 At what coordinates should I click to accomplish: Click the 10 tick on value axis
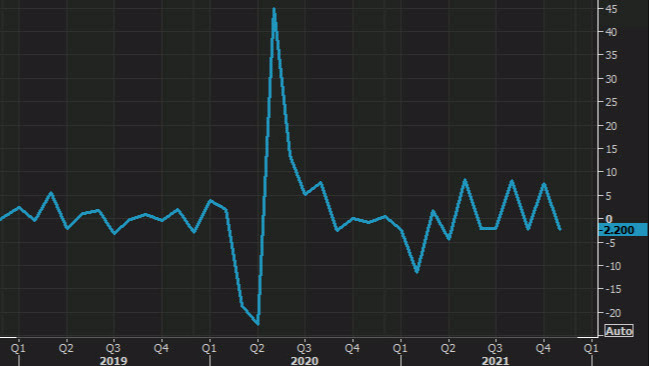point(611,172)
